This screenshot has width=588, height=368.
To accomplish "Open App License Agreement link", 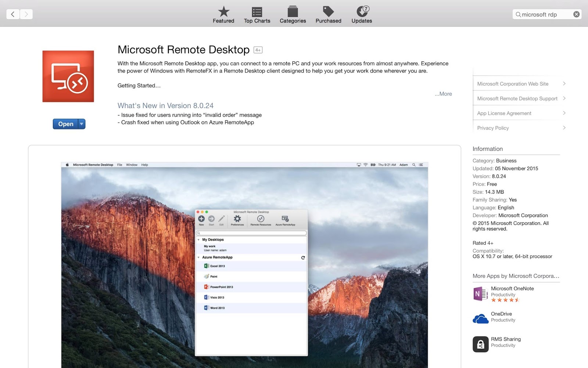I will coord(504,113).
